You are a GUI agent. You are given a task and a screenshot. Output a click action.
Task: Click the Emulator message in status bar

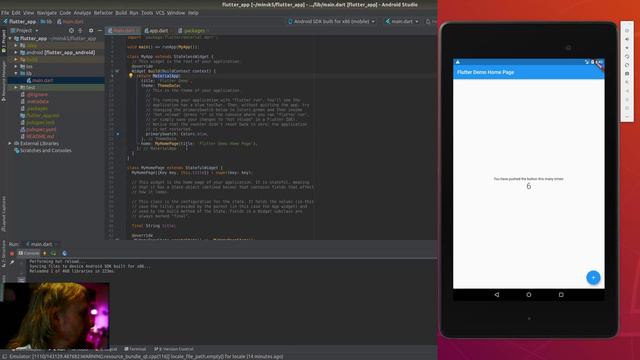click(146, 356)
